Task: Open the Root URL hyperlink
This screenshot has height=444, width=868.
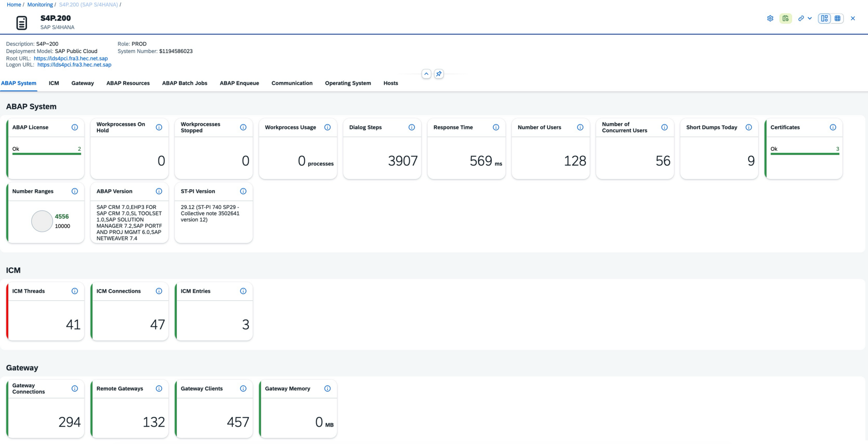Action: click(x=71, y=58)
